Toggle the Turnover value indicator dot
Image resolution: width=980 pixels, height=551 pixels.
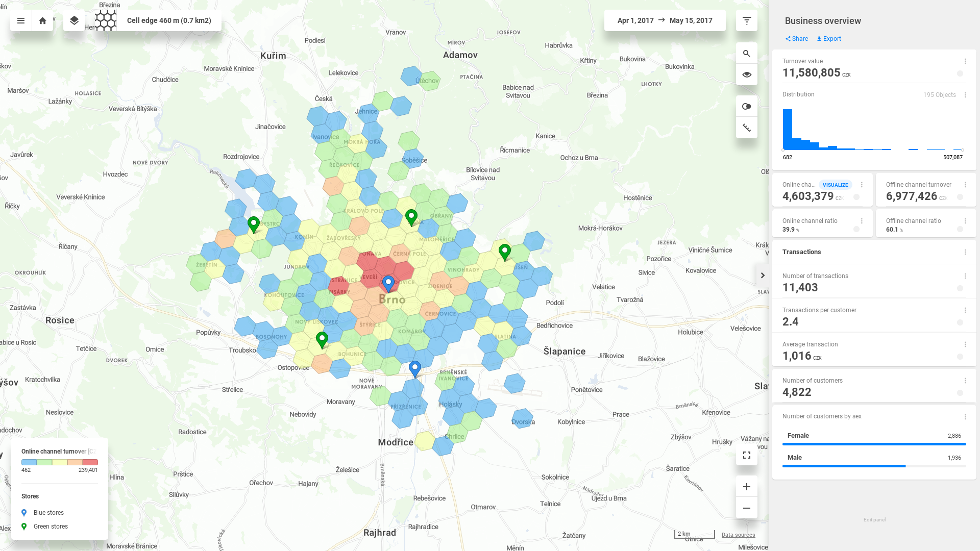point(960,74)
